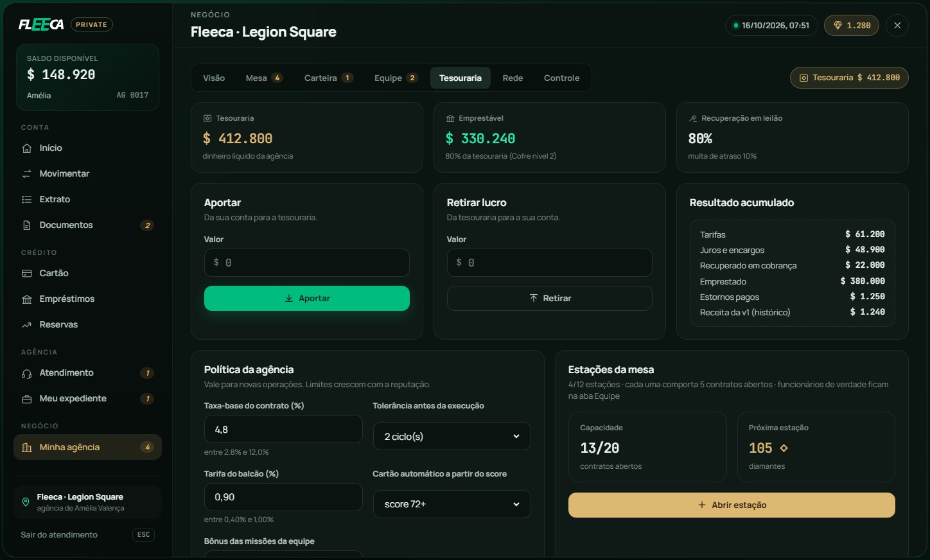Click the Início home icon
Viewport: 930px width, 560px height.
point(27,148)
